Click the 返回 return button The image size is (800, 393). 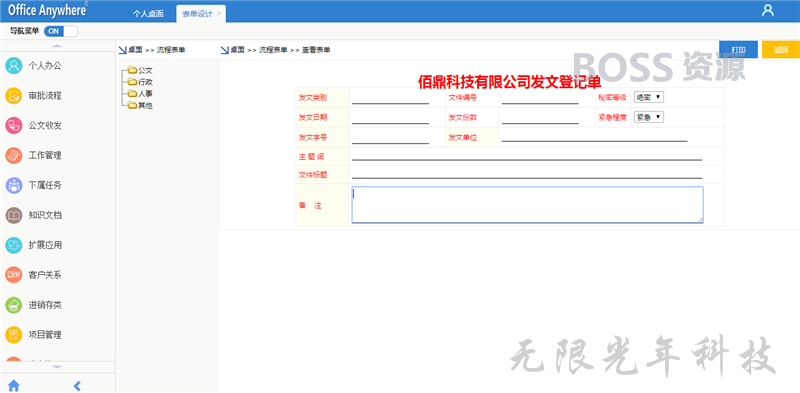point(781,50)
